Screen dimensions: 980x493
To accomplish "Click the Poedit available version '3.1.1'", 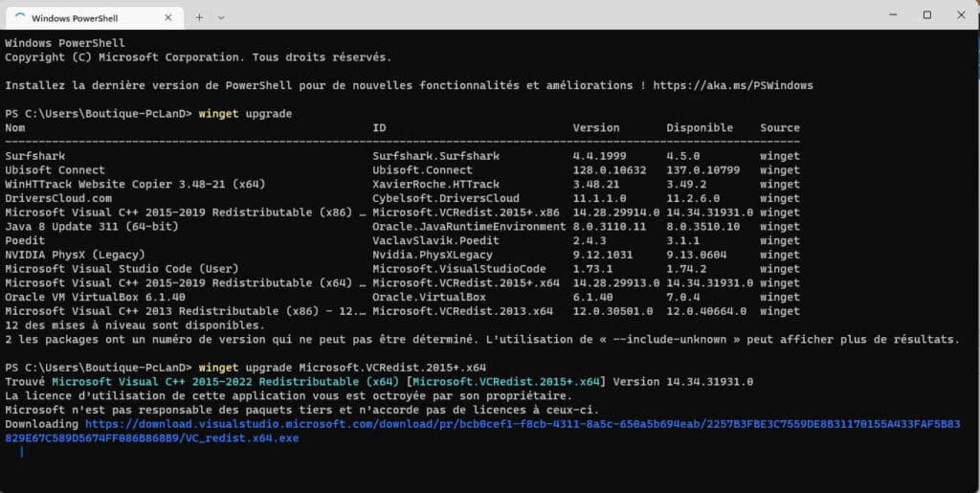I will pos(682,240).
